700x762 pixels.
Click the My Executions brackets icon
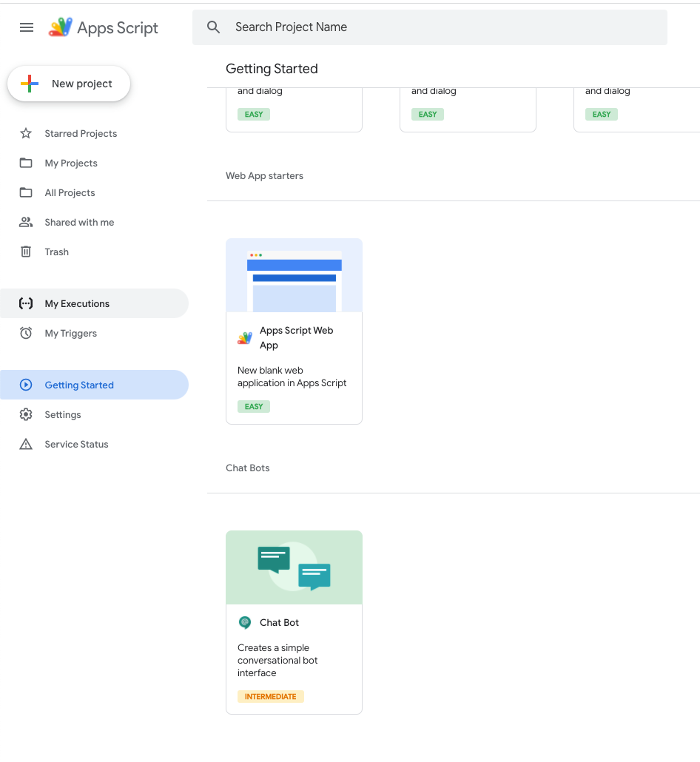click(x=26, y=303)
